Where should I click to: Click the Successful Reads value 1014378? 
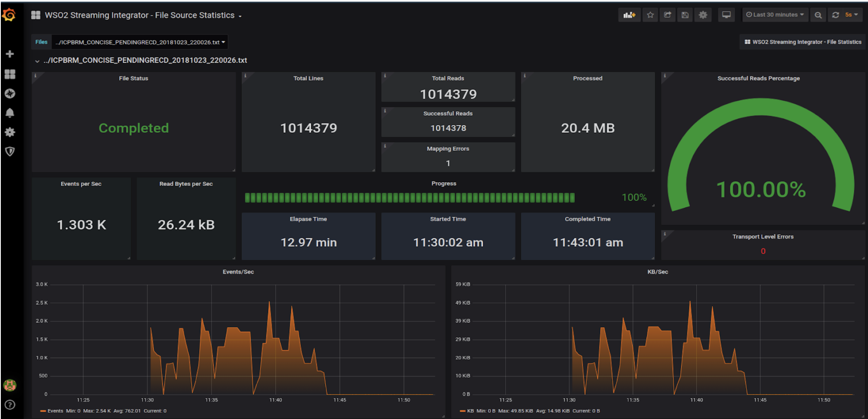tap(448, 129)
